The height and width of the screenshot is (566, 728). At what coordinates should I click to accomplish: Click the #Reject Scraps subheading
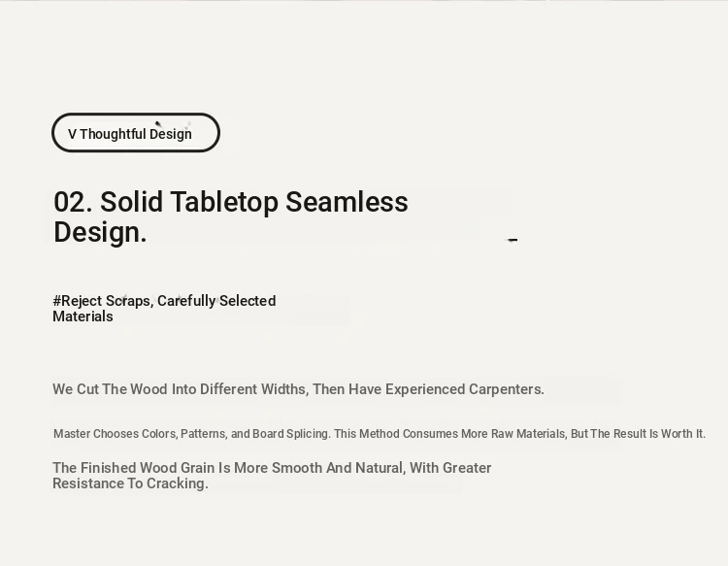coord(164,309)
